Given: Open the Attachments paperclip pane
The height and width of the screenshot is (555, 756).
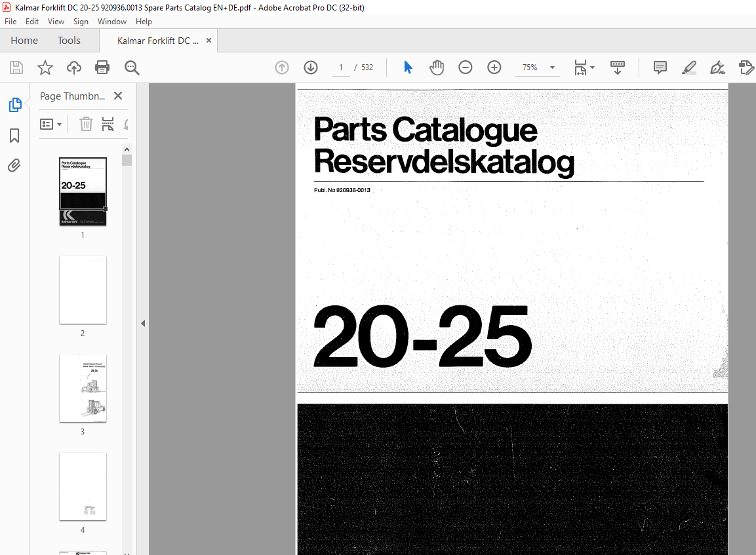Looking at the screenshot, I should [14, 166].
